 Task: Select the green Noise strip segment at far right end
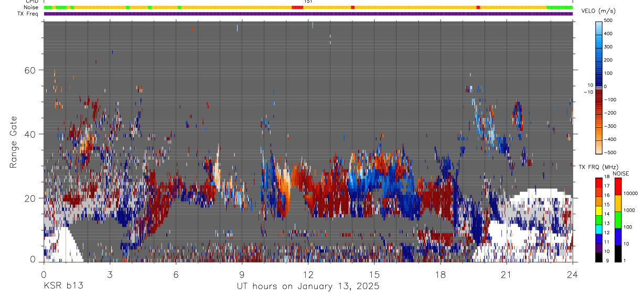pyautogui.click(x=560, y=7)
